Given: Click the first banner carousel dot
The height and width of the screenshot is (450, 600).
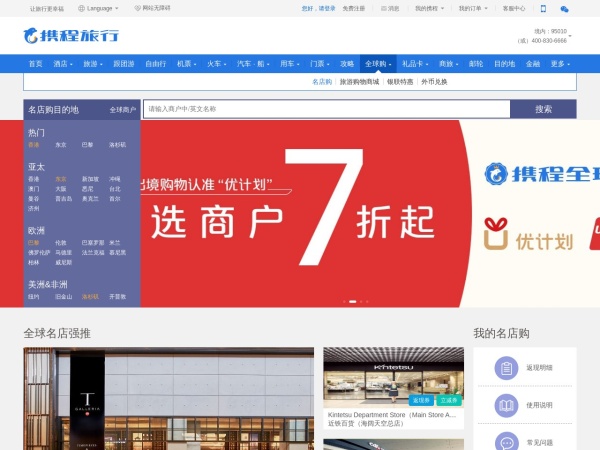Looking at the screenshot, I should pos(344,302).
